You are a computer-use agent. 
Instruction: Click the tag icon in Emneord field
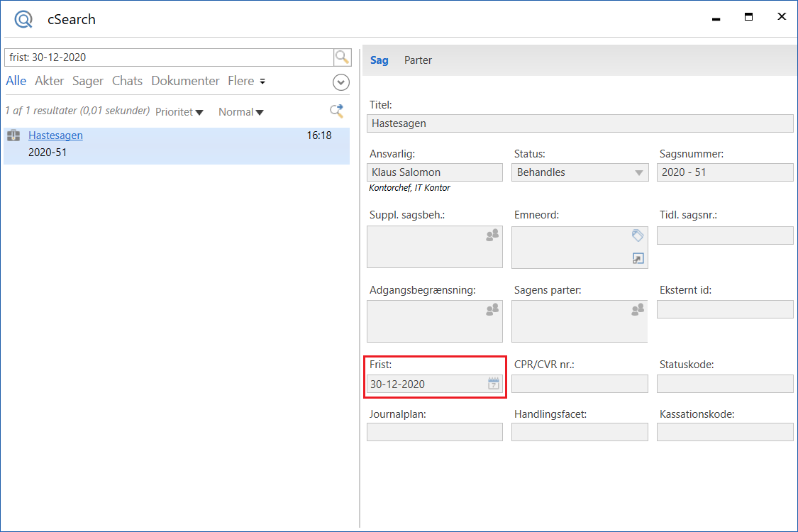click(638, 235)
